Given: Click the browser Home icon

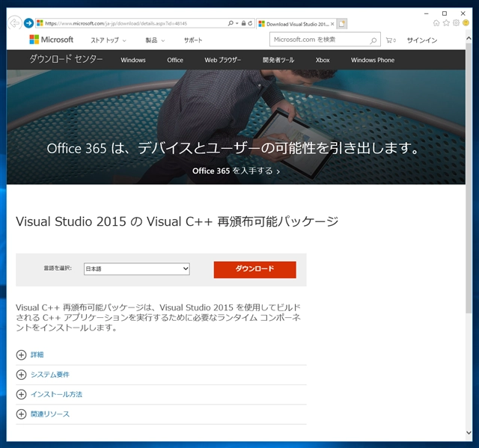Looking at the screenshot, I should 436,23.
